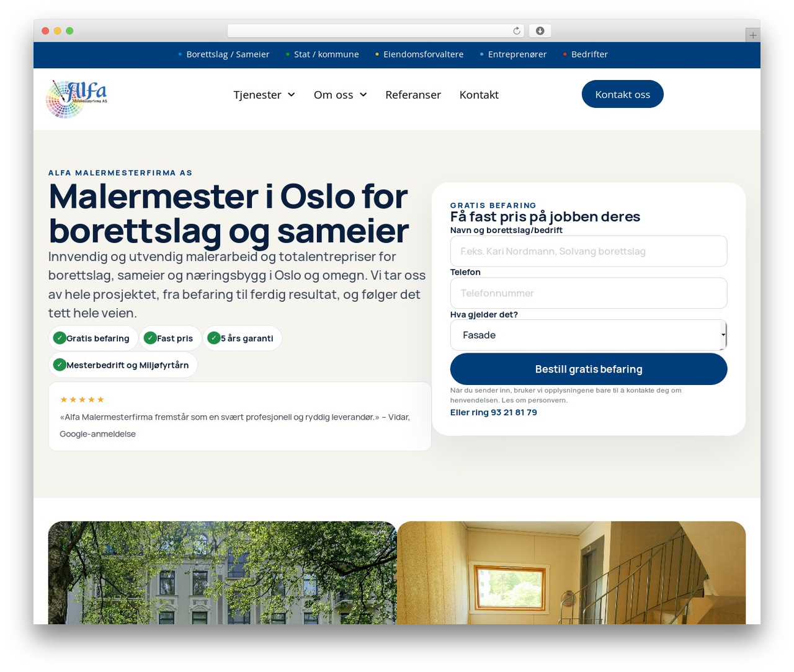This screenshot has width=794, height=672.
Task: Click the green checkmark on Gratis befaring badge
Action: click(60, 338)
